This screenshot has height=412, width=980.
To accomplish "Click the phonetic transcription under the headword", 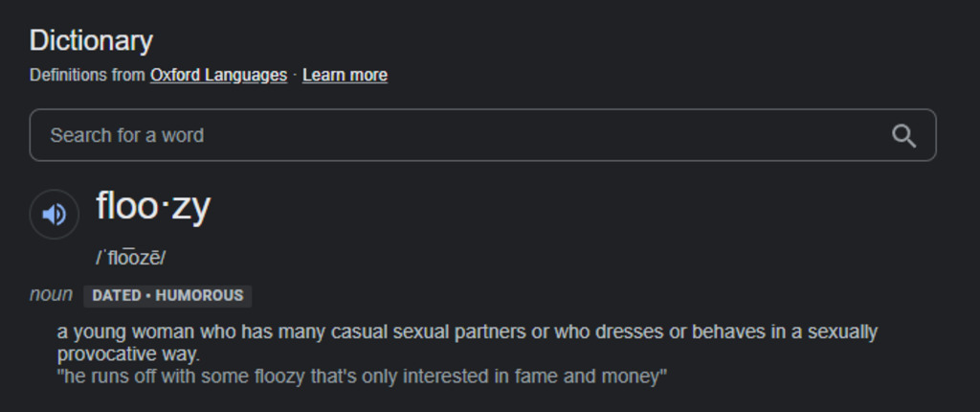I will (130, 258).
